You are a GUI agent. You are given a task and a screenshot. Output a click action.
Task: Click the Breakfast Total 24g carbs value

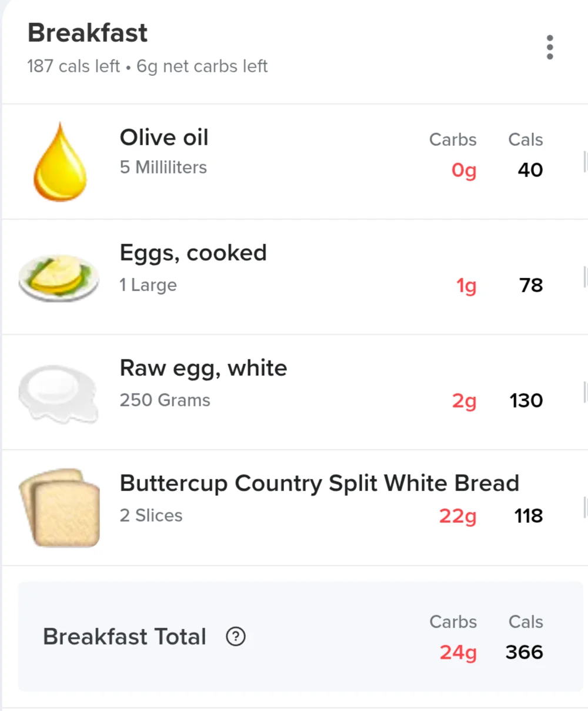[459, 652]
